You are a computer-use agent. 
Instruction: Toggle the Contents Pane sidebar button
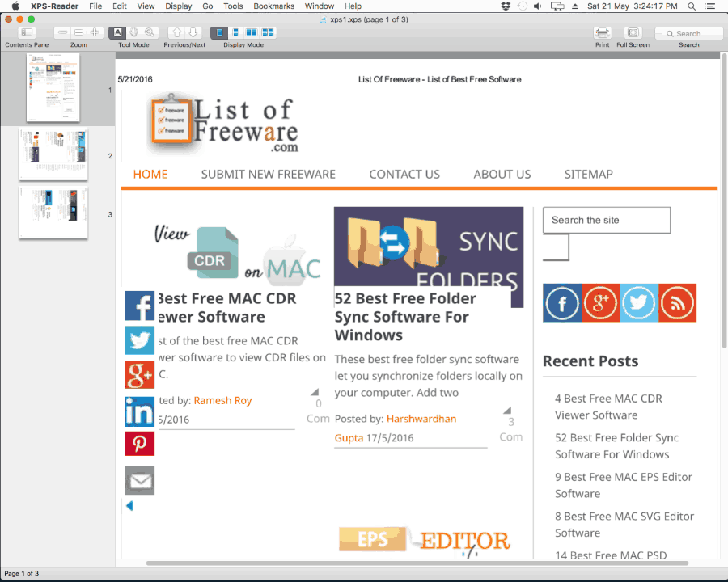(27, 32)
